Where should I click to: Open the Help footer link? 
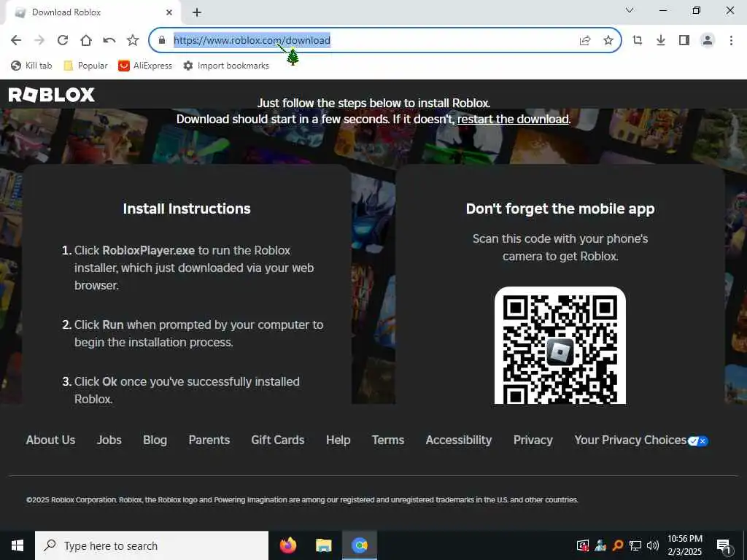338,440
